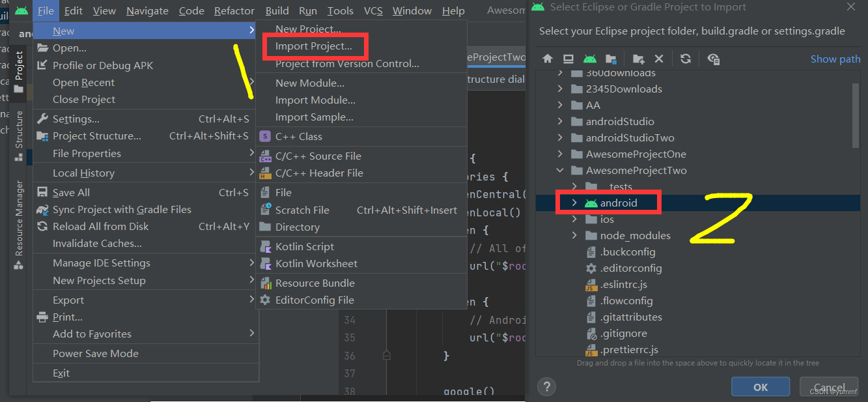868x402 pixels.
Task: Select the .gitignore file in the tree
Action: point(623,334)
